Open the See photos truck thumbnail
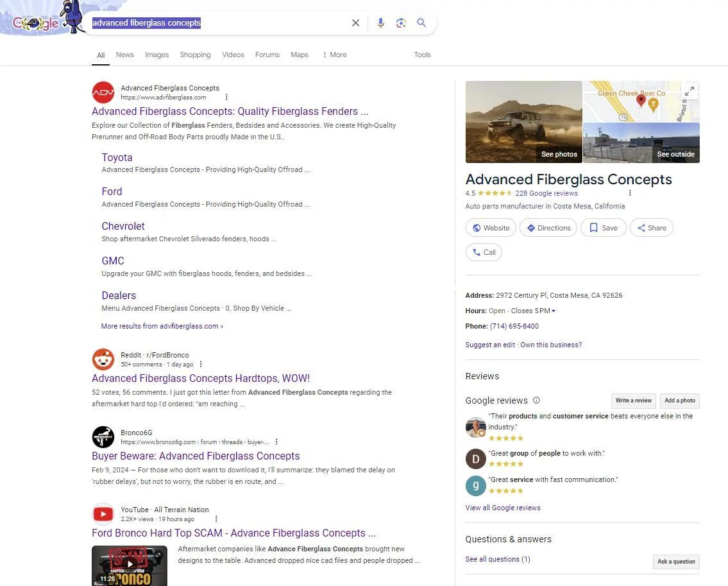Screen dimensions: 728x586 click(x=524, y=122)
